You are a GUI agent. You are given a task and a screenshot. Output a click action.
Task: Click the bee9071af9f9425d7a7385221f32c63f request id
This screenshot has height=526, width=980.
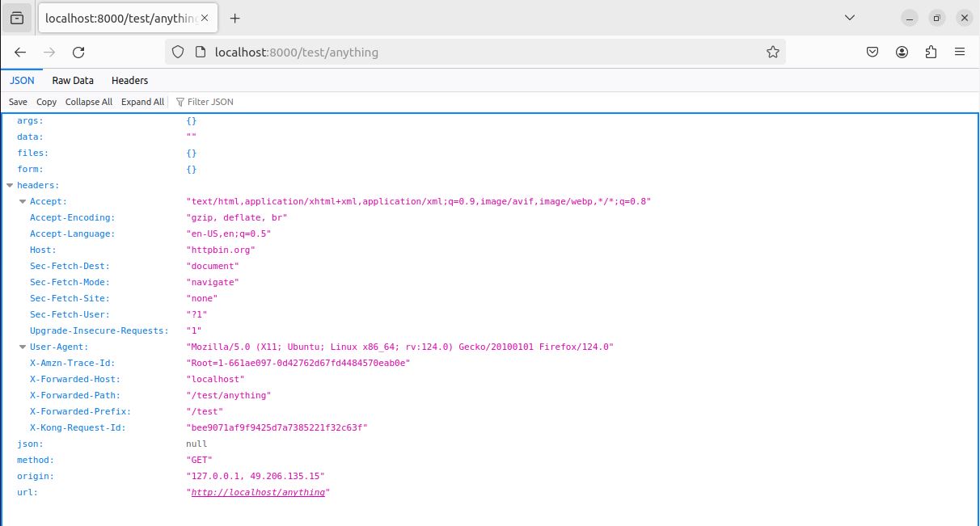click(277, 427)
